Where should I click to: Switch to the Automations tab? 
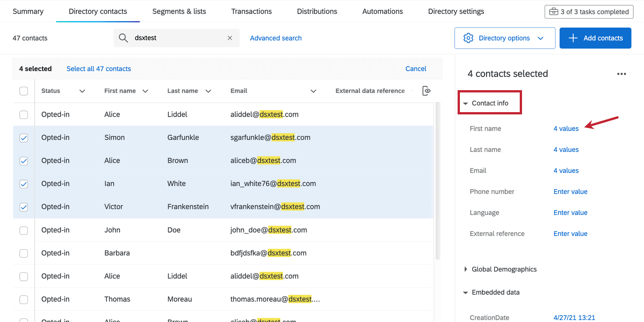pyautogui.click(x=383, y=11)
